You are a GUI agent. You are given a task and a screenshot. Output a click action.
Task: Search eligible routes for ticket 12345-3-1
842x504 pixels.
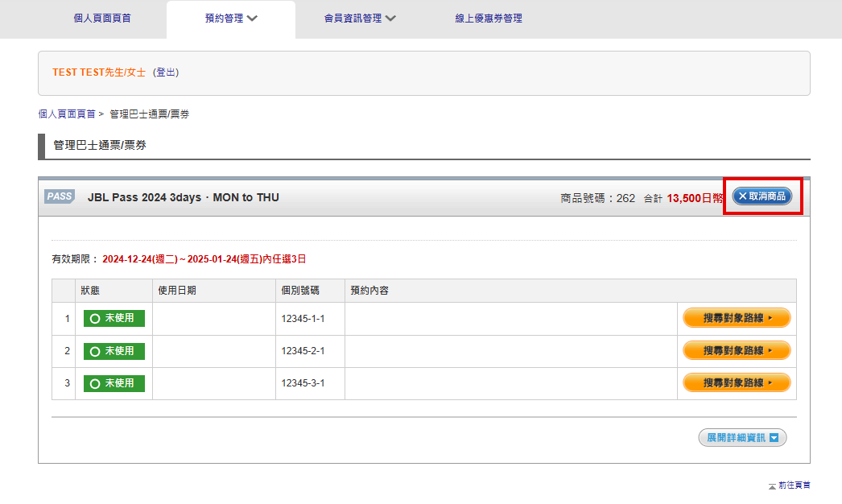[x=737, y=383]
